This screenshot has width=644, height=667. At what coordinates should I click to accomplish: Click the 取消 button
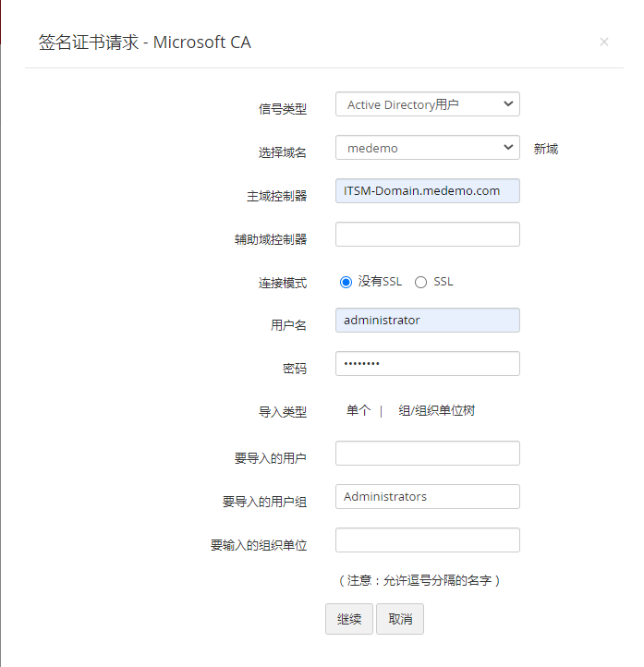[400, 619]
